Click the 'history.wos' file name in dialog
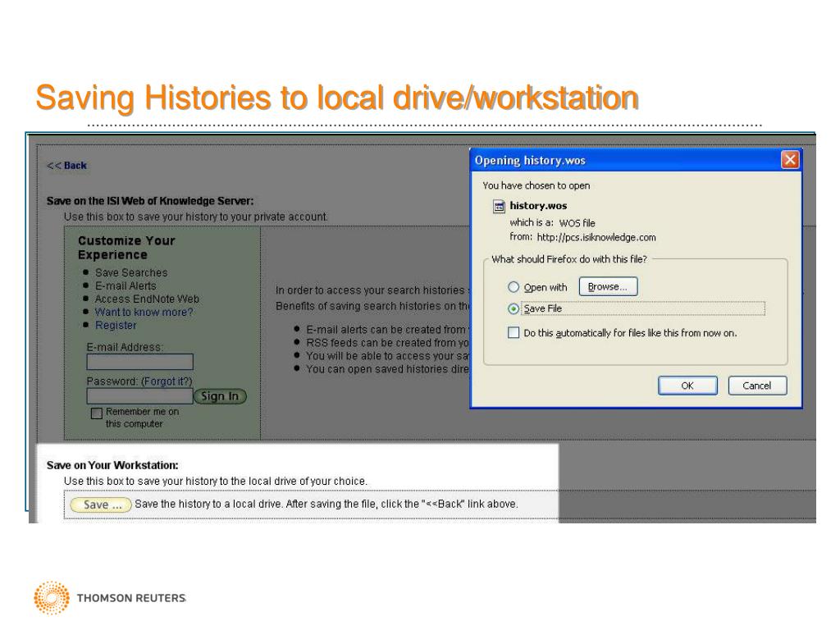840x630 pixels. pos(538,206)
